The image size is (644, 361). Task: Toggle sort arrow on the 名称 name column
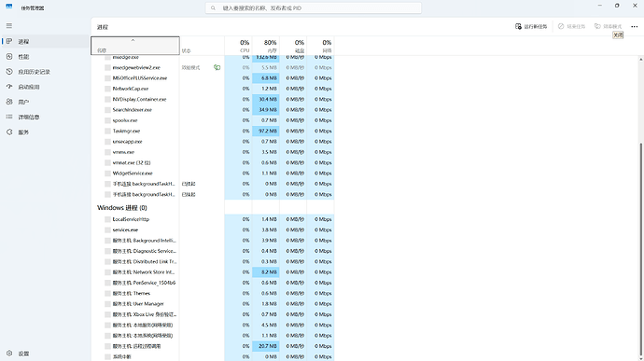[133, 40]
